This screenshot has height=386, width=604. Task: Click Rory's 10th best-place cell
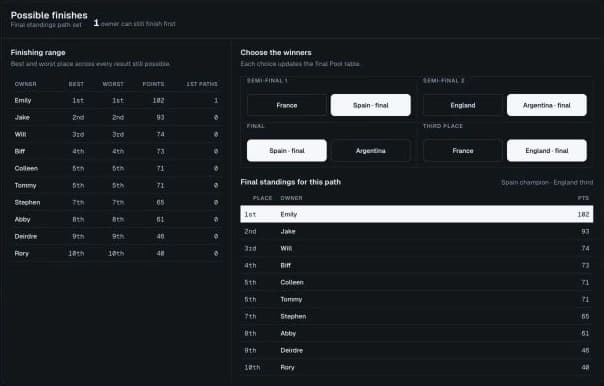(x=76, y=253)
